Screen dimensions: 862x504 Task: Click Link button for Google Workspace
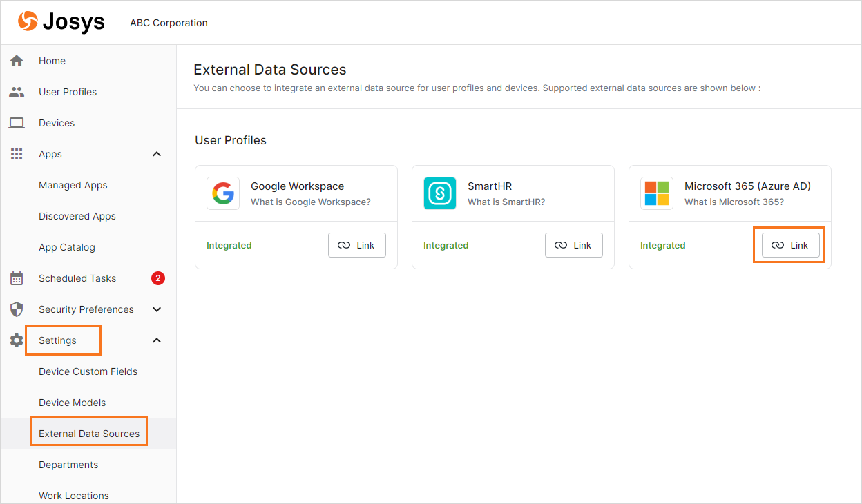pyautogui.click(x=357, y=245)
